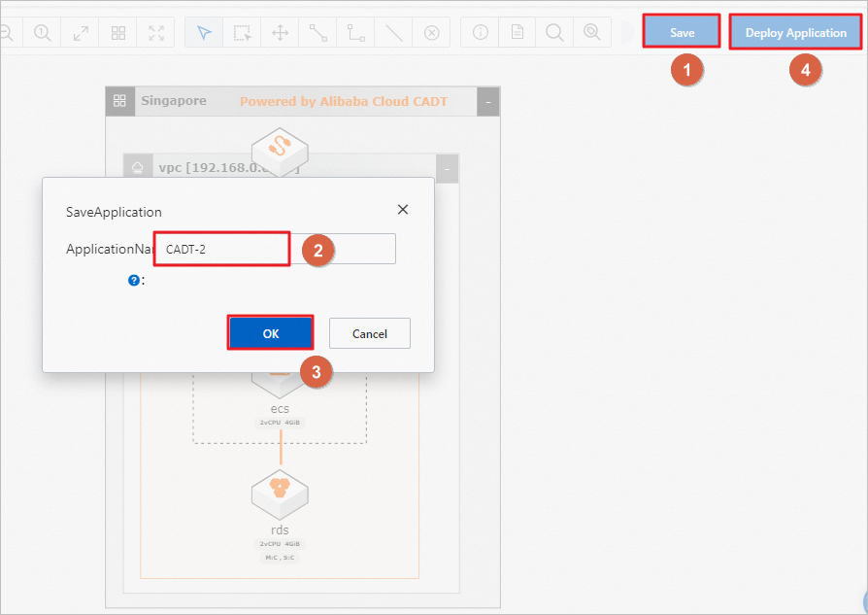Click the vpc cloud icon
The height and width of the screenshot is (615, 868).
pos(137,167)
